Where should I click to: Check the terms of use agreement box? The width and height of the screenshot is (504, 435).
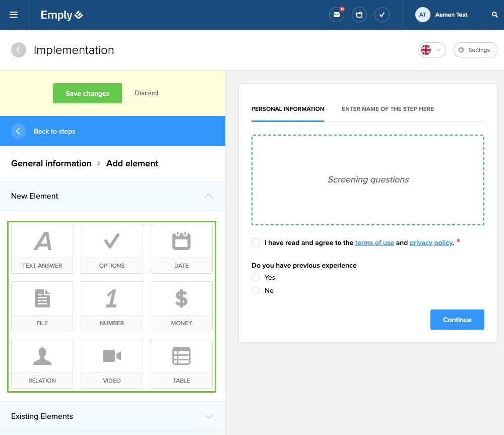[256, 242]
